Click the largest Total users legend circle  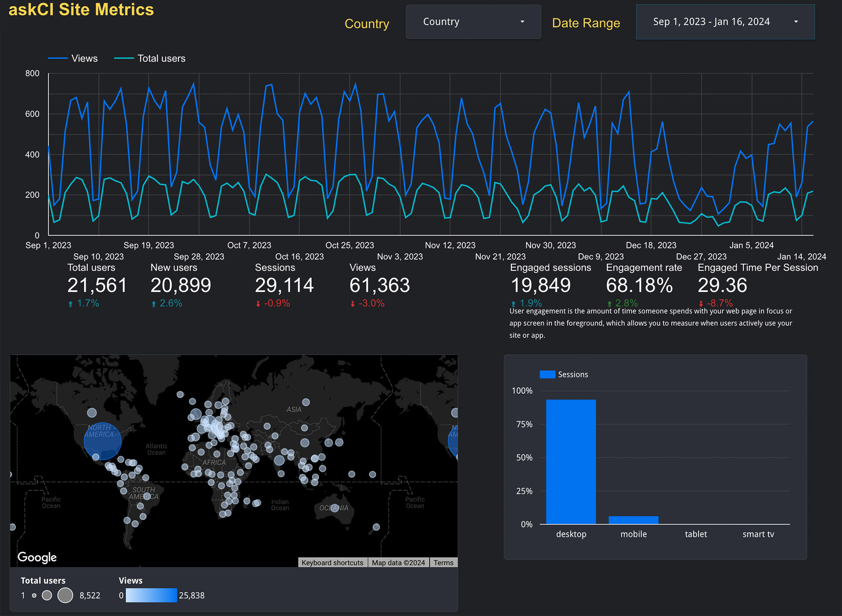click(x=65, y=595)
